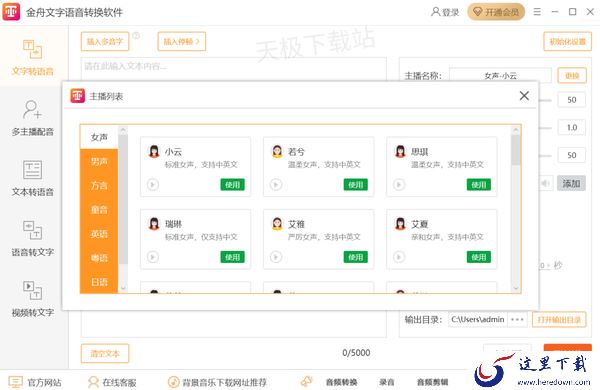This screenshot has height=390, width=600.
Task: Click the help icon beside 插入多音字
Action: [136, 36]
